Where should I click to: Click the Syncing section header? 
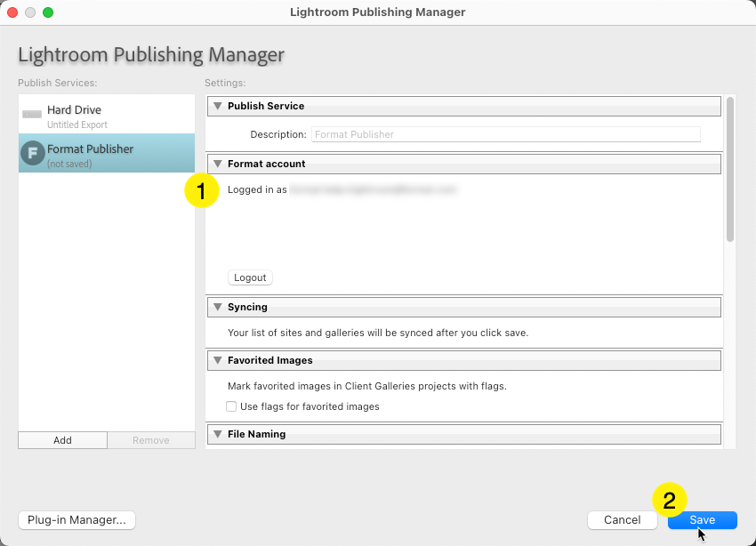[464, 307]
